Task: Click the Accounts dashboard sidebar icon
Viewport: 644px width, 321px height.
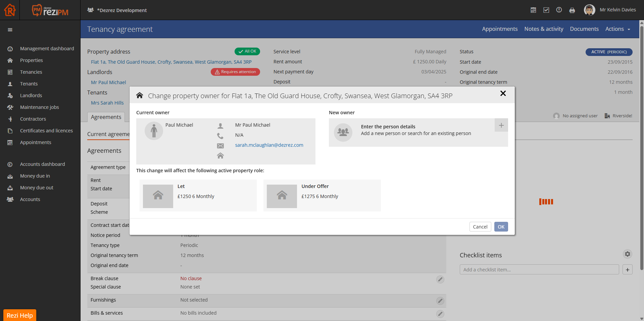Action: 10,165
